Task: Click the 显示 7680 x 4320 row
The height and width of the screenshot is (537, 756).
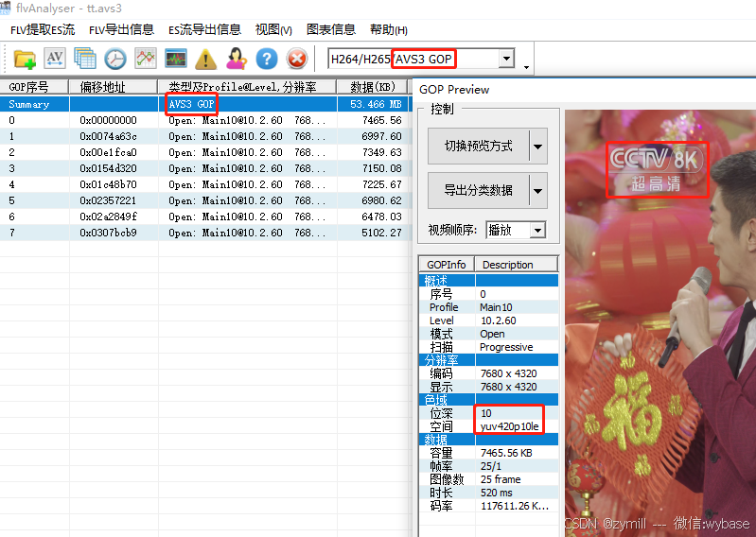Action: click(x=489, y=387)
